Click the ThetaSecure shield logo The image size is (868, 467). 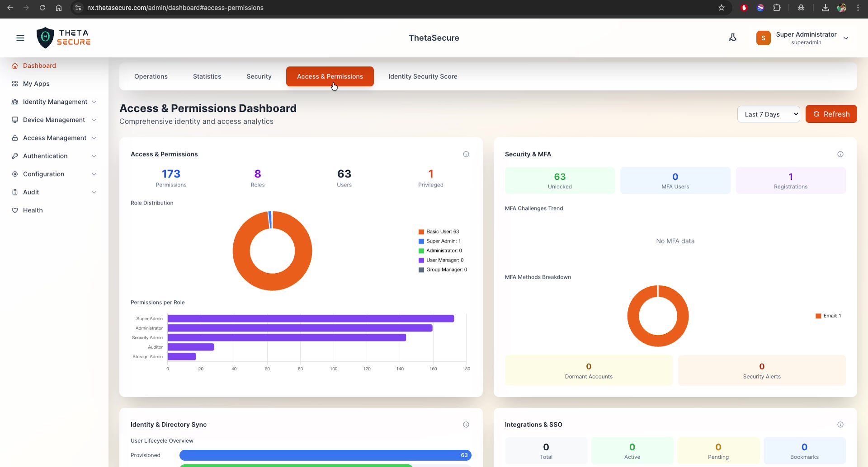click(45, 37)
